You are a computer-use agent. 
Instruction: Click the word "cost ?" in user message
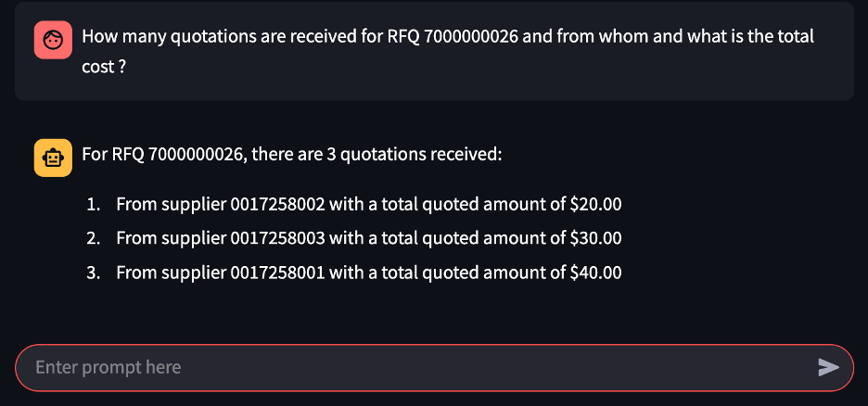click(x=104, y=67)
